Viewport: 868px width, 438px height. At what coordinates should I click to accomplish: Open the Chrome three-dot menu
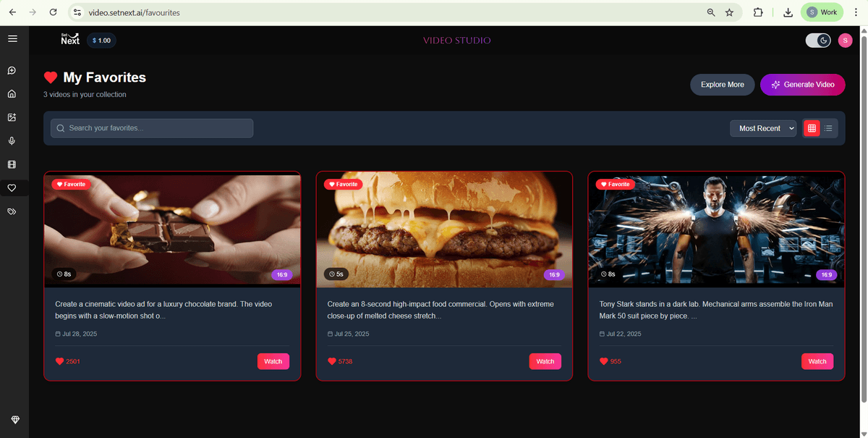(x=856, y=12)
